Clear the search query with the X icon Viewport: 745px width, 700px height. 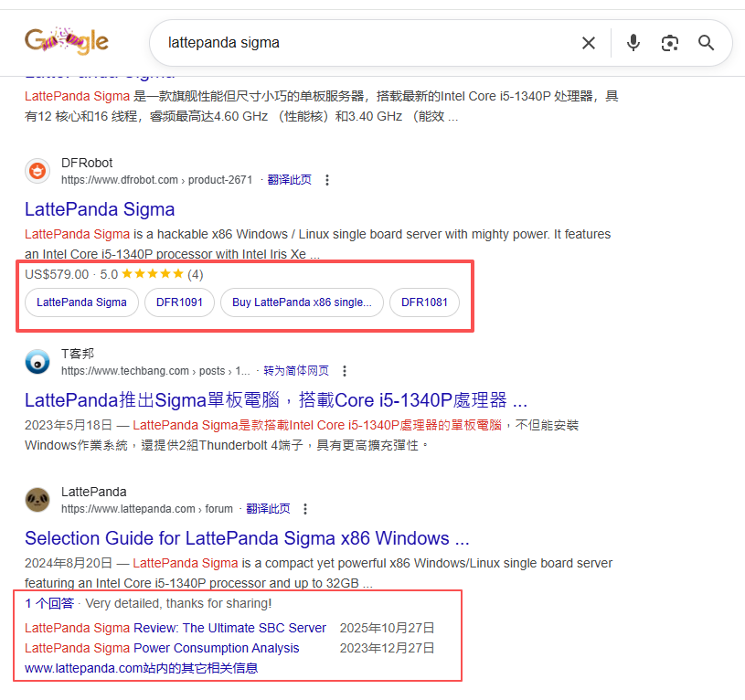coord(589,42)
